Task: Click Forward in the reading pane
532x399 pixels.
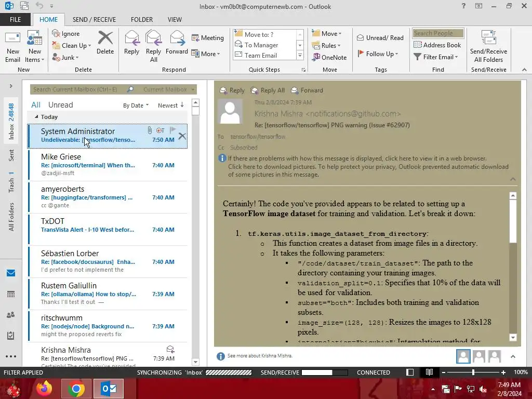Action: coord(307,90)
